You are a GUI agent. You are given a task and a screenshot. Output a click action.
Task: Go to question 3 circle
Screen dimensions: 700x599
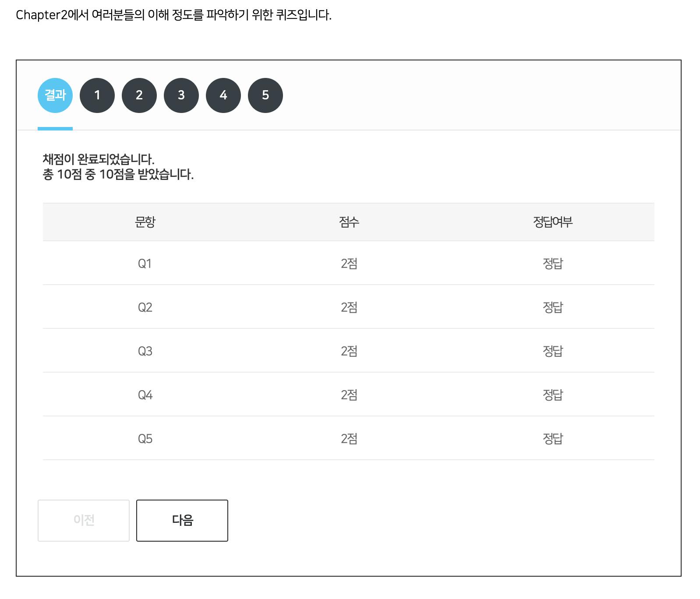pos(181,95)
